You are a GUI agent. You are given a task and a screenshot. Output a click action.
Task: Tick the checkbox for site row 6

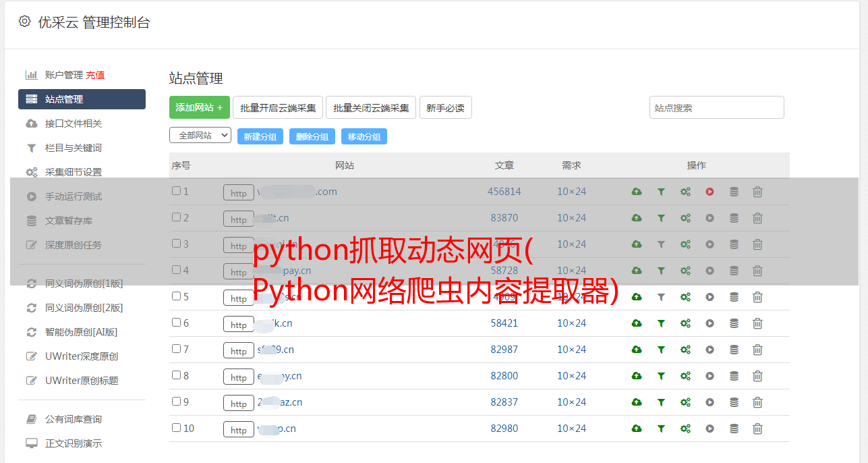coord(176,323)
